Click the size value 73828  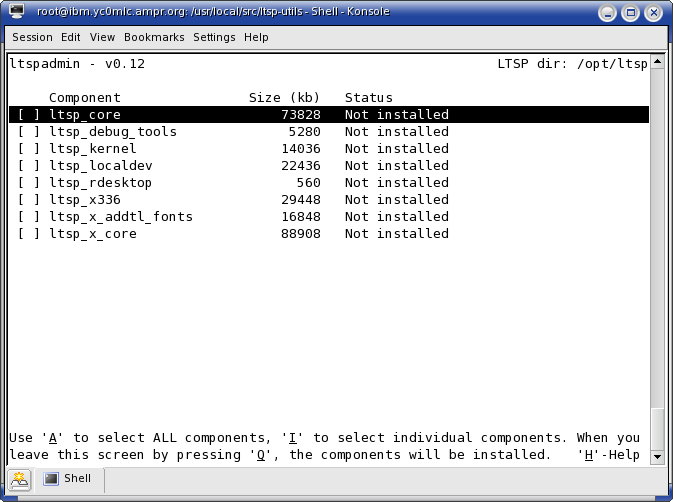click(x=301, y=115)
